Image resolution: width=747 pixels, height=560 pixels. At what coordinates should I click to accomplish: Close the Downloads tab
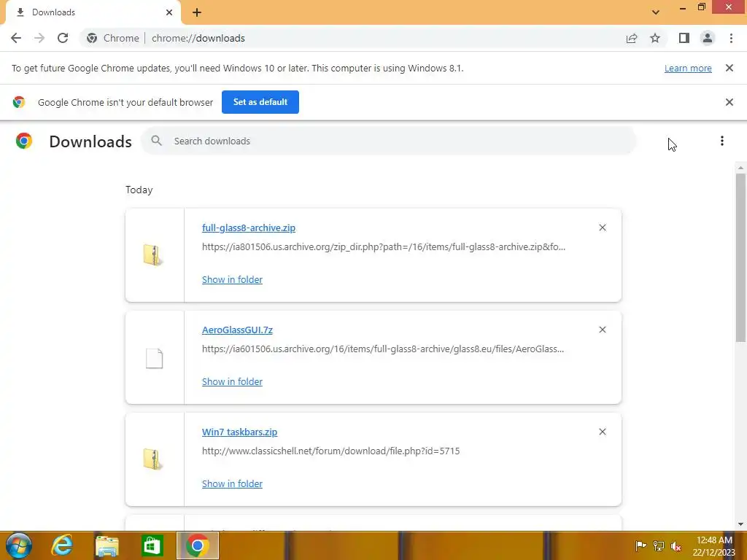pyautogui.click(x=169, y=12)
